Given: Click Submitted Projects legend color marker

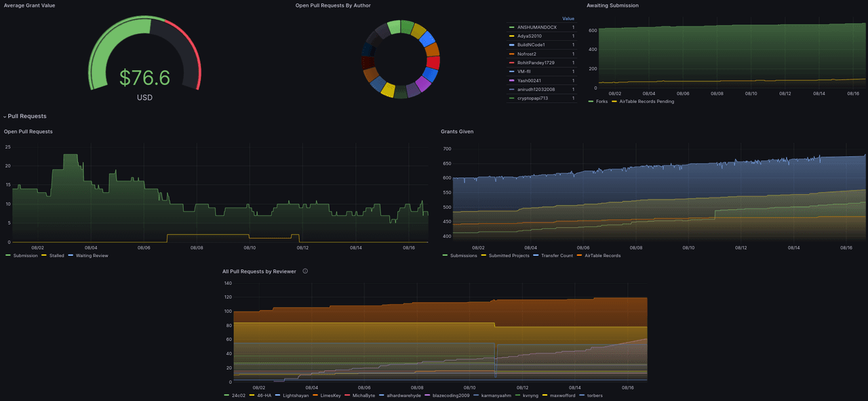Looking at the screenshot, I should (x=484, y=256).
